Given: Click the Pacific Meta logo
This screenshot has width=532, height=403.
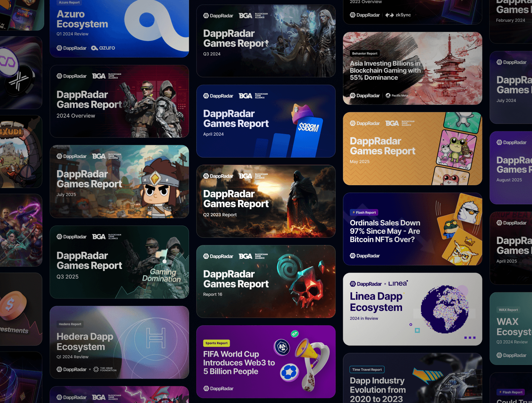Looking at the screenshot, I should coord(397,96).
